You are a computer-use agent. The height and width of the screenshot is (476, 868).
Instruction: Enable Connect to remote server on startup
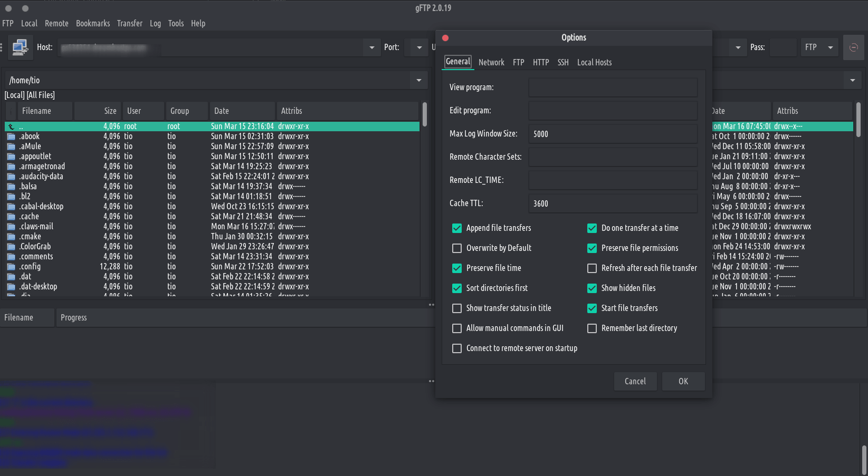pos(457,348)
